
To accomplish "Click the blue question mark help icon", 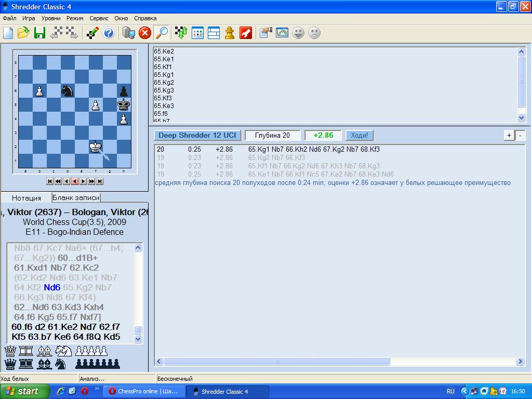I will click(x=109, y=33).
